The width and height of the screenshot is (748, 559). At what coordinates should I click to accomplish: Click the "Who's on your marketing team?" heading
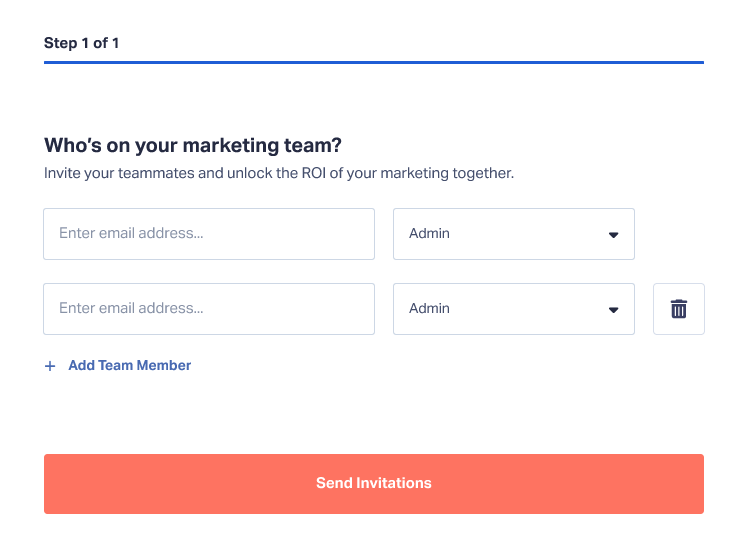[193, 145]
